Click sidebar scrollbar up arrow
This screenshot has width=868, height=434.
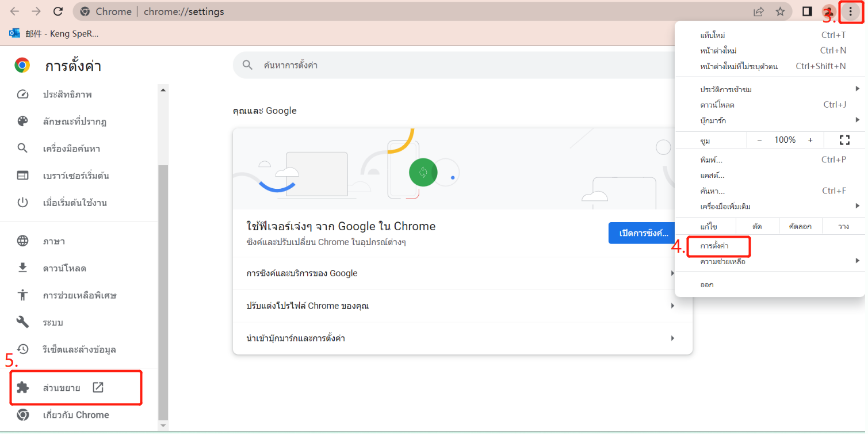[x=163, y=89]
